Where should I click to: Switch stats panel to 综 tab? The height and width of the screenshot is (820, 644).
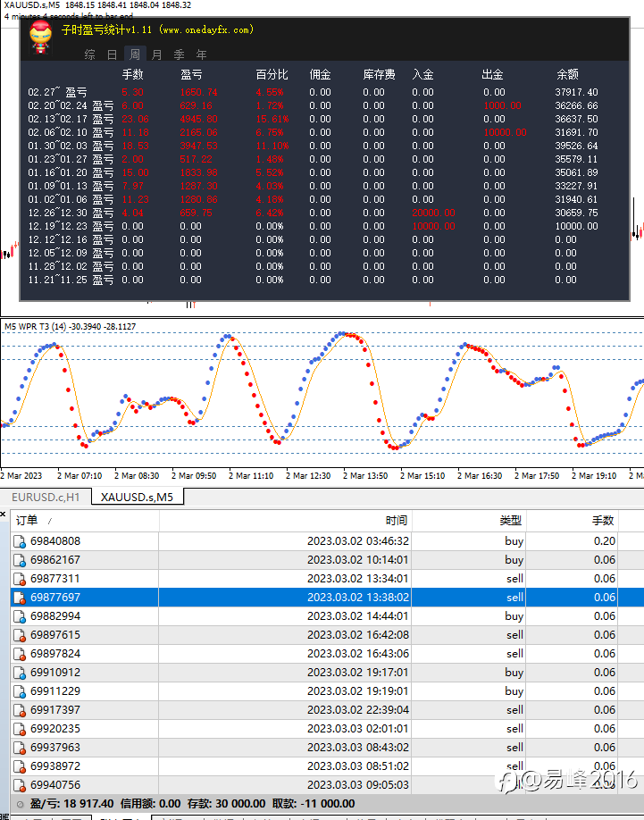coord(90,54)
